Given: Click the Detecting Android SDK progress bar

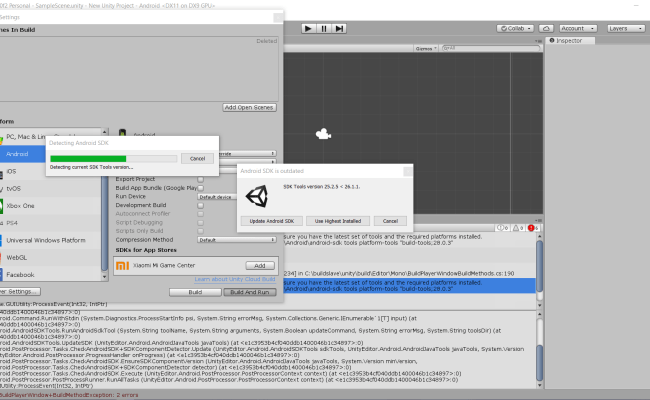Looking at the screenshot, I should [x=113, y=159].
